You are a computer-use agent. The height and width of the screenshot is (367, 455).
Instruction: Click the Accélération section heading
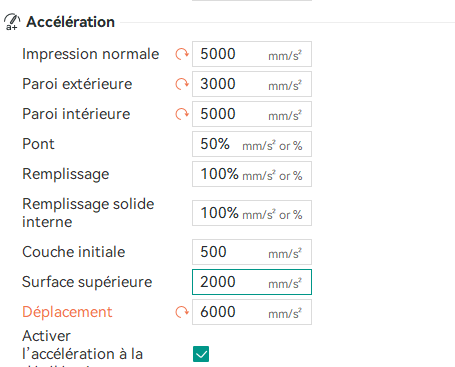click(70, 22)
